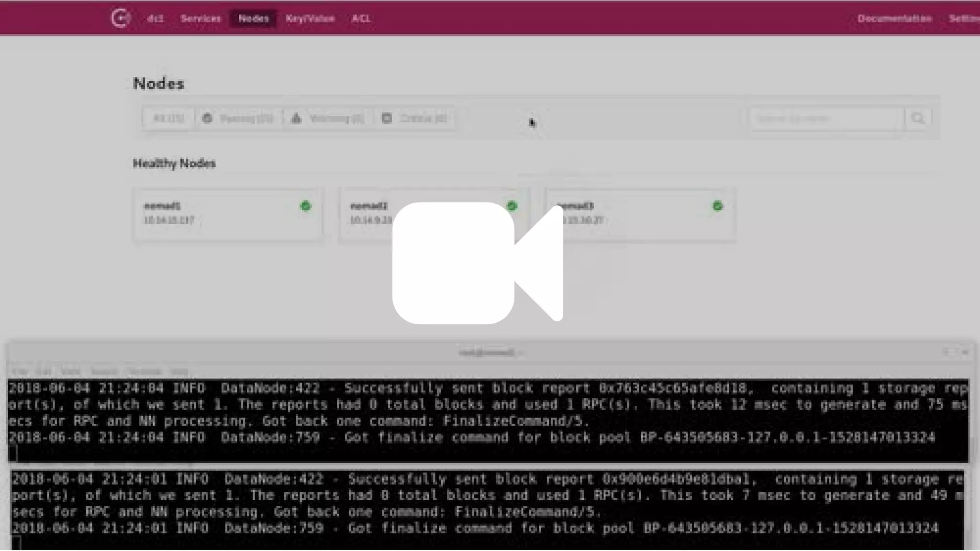Open the Documentation link
The height and width of the screenshot is (551, 980).
(x=894, y=19)
